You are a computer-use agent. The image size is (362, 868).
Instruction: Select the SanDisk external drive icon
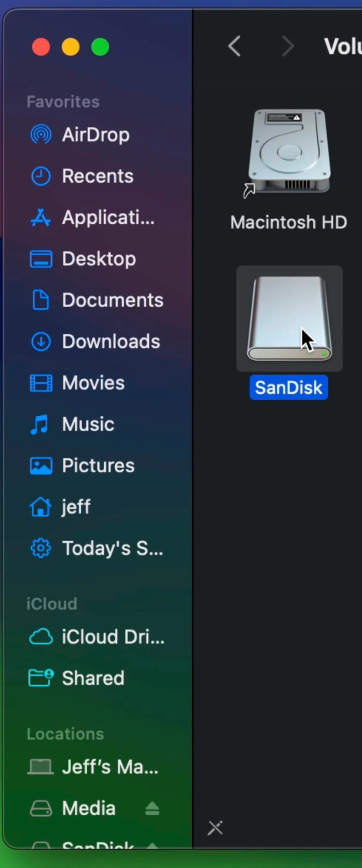[x=289, y=319]
